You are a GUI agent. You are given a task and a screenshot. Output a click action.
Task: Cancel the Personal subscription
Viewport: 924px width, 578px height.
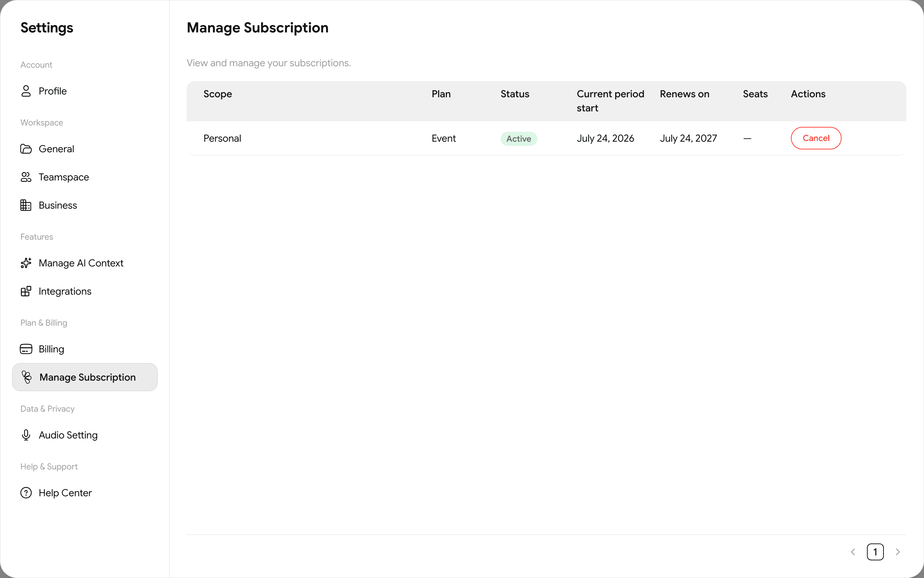pyautogui.click(x=816, y=138)
